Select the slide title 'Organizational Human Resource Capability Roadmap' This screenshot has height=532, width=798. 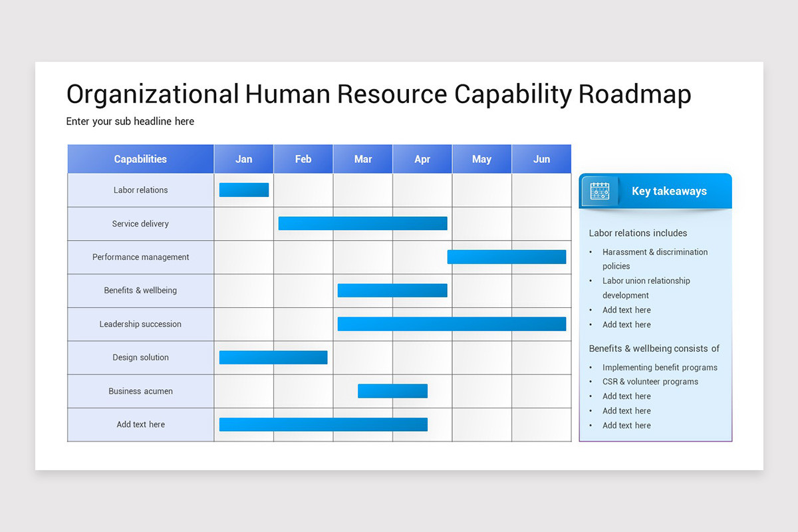pos(378,94)
